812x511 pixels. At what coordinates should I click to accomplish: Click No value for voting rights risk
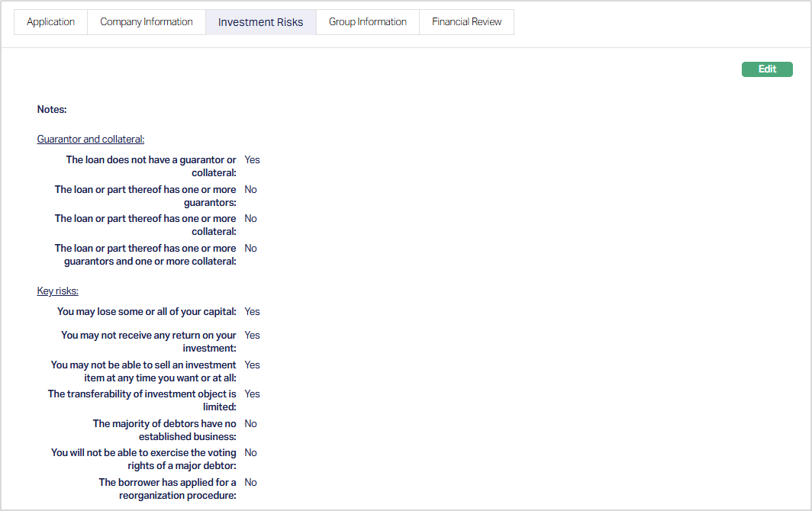250,453
